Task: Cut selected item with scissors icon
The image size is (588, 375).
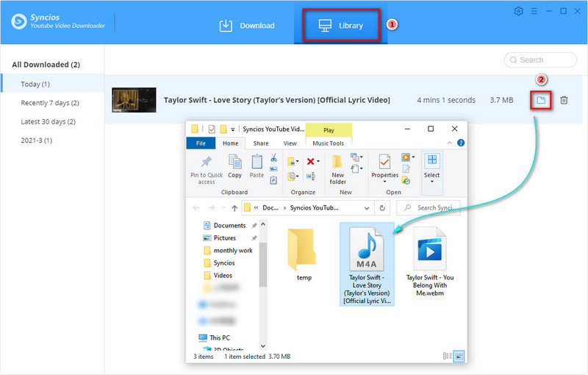Action: (273, 157)
